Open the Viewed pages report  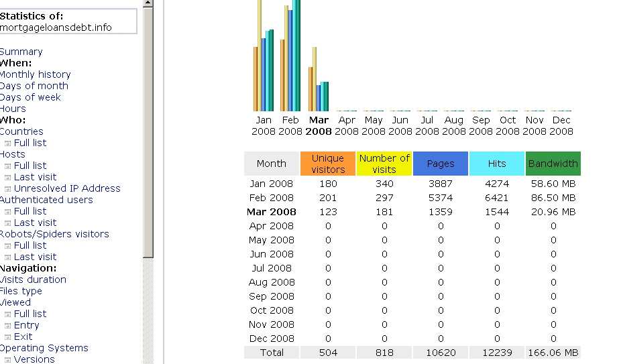pyautogui.click(x=15, y=302)
